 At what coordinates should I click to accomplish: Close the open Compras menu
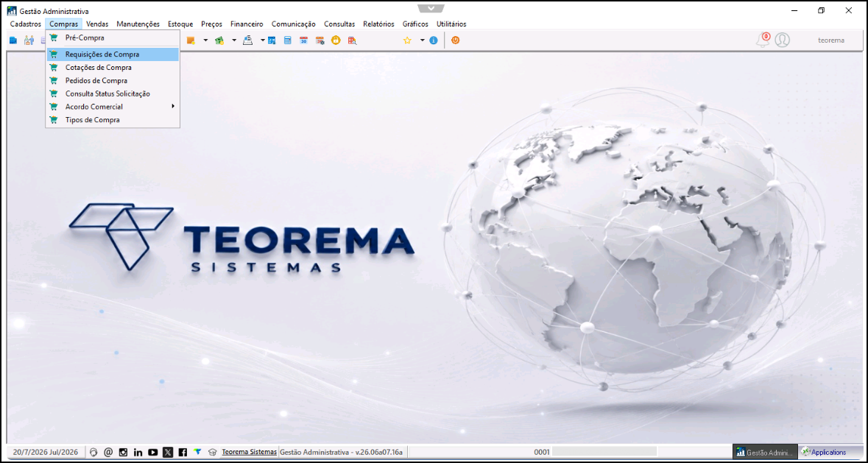[63, 24]
